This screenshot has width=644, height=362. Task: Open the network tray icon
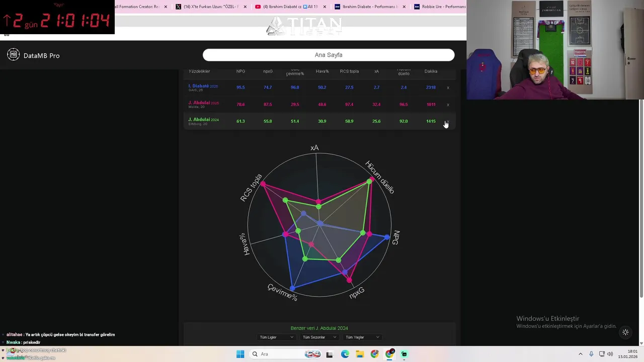[x=602, y=354]
